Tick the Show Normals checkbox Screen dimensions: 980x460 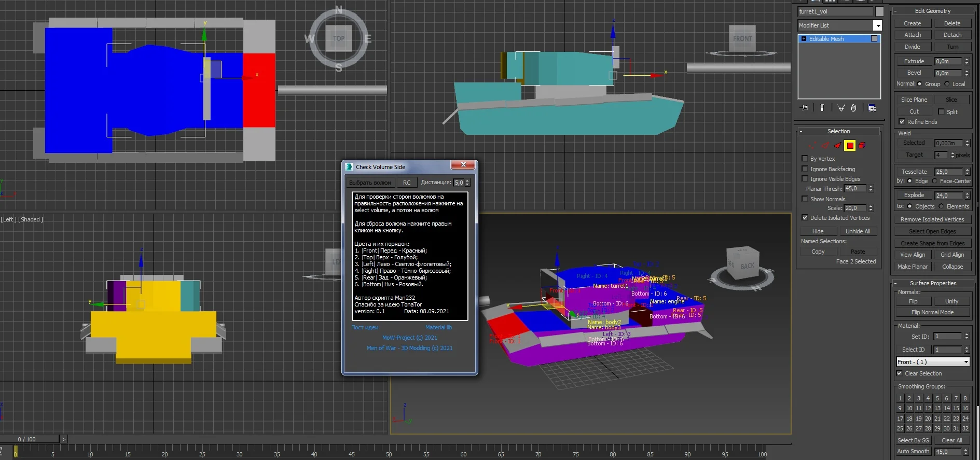point(805,199)
